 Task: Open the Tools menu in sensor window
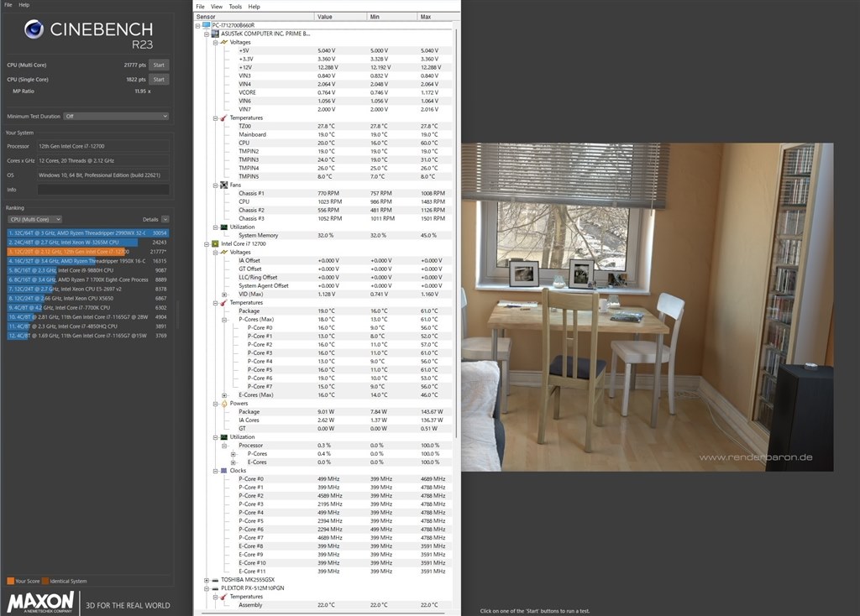235,7
